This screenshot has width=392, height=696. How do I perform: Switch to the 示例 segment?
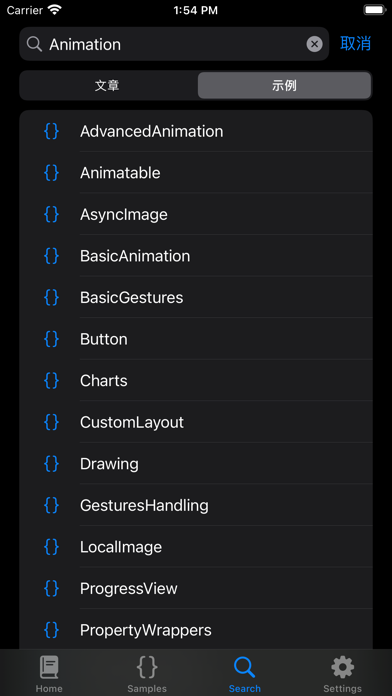[284, 85]
